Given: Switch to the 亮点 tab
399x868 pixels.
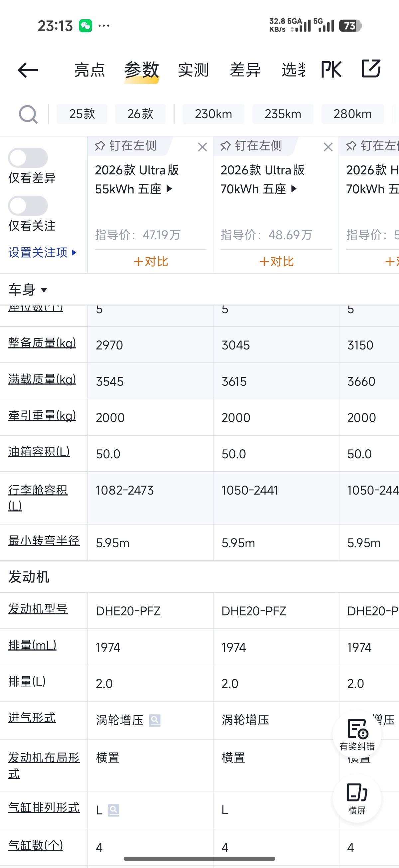Looking at the screenshot, I should click(89, 70).
